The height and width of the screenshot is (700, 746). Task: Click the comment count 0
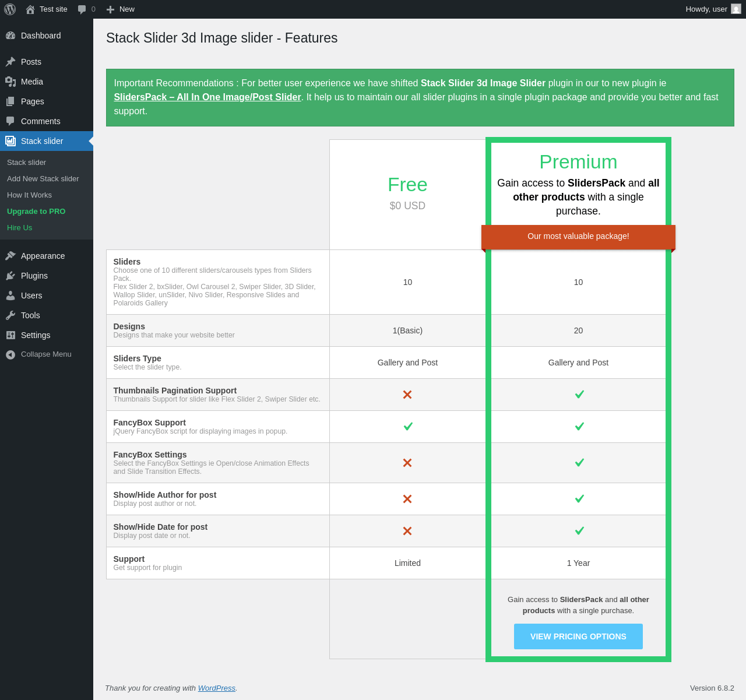point(93,9)
